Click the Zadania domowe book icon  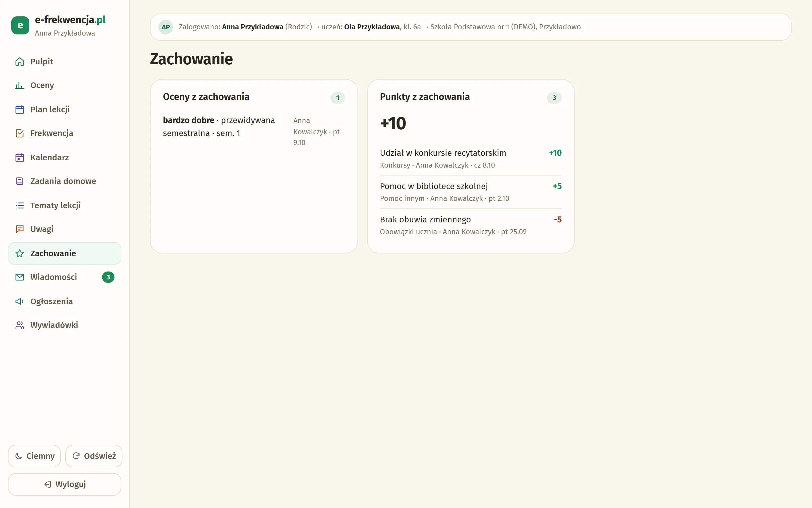click(x=20, y=181)
